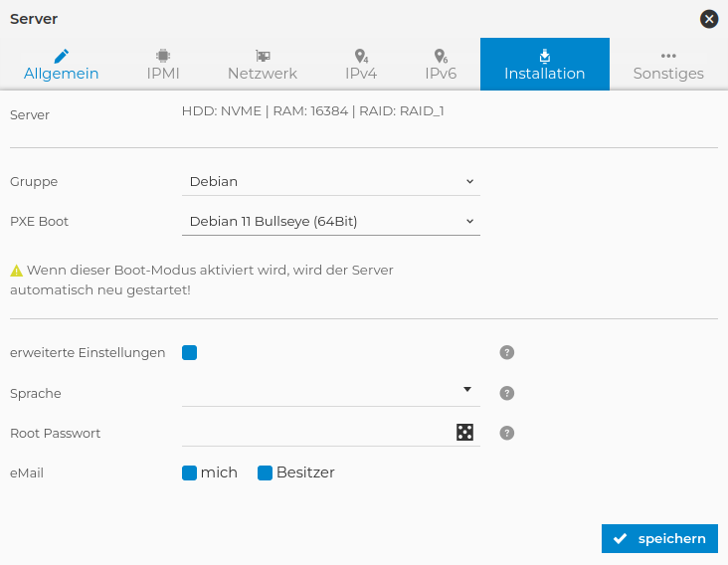Open the Gruppe dropdown showing Debian

coord(330,181)
